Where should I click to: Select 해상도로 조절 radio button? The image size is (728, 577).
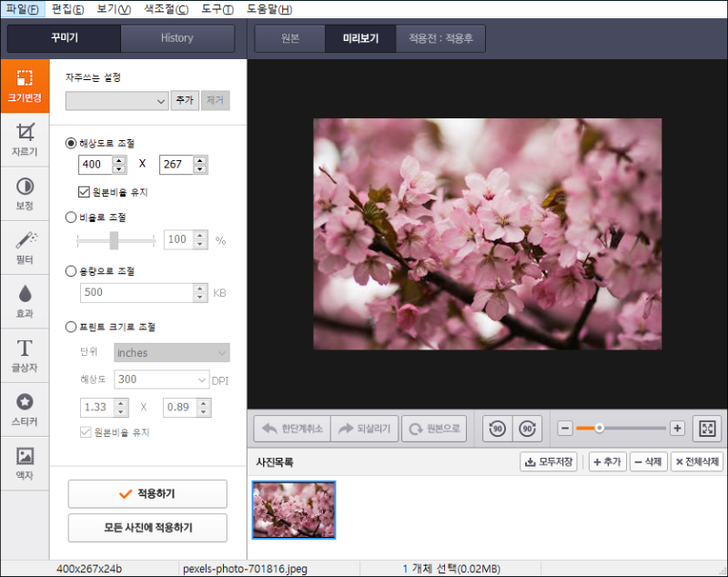coord(71,144)
